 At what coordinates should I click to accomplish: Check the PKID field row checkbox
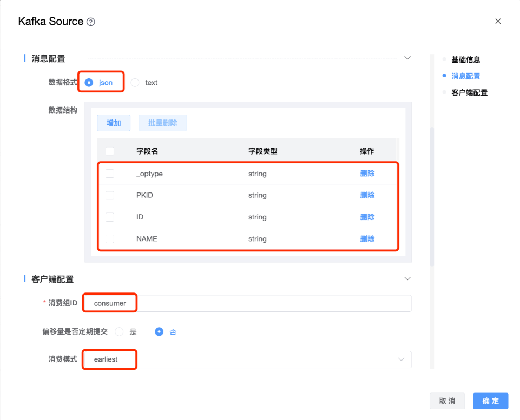click(110, 195)
